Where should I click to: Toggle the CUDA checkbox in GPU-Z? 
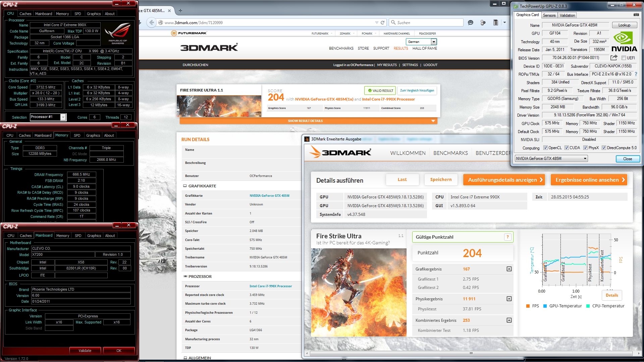[x=567, y=148]
